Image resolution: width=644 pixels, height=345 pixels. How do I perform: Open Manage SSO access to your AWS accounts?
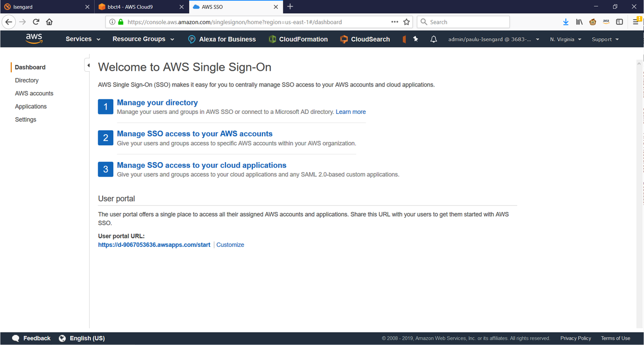tap(195, 134)
